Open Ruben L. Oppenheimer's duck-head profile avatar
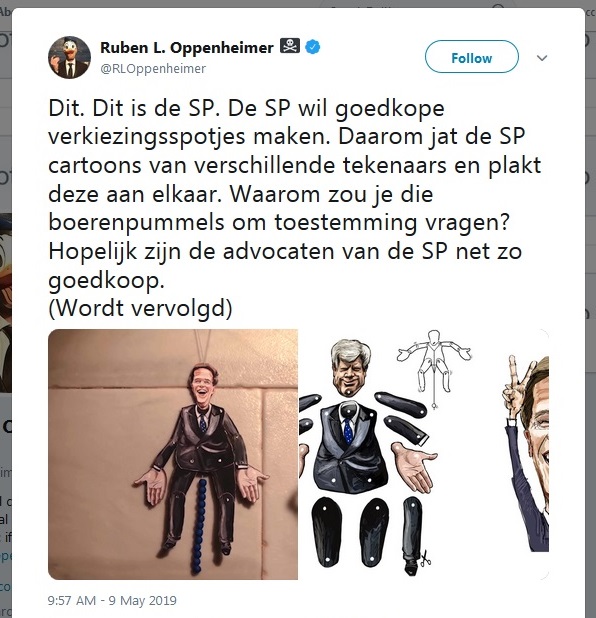 (x=69, y=58)
